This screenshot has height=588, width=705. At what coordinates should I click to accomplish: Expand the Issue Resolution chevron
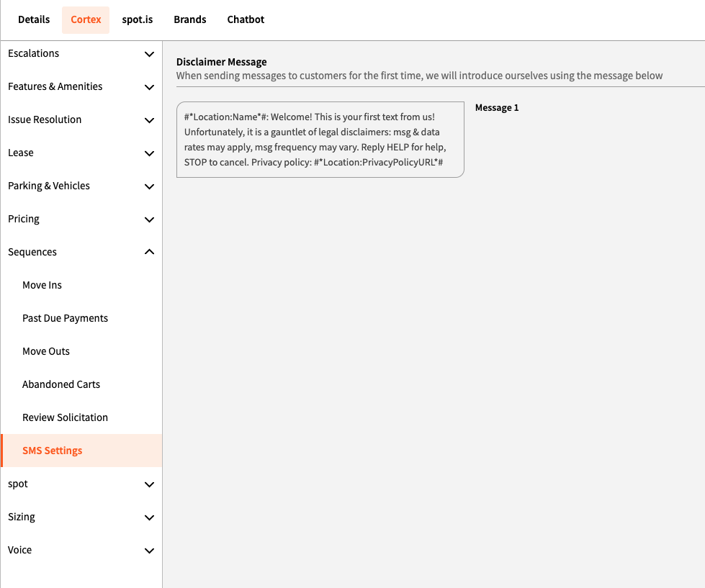[149, 120]
